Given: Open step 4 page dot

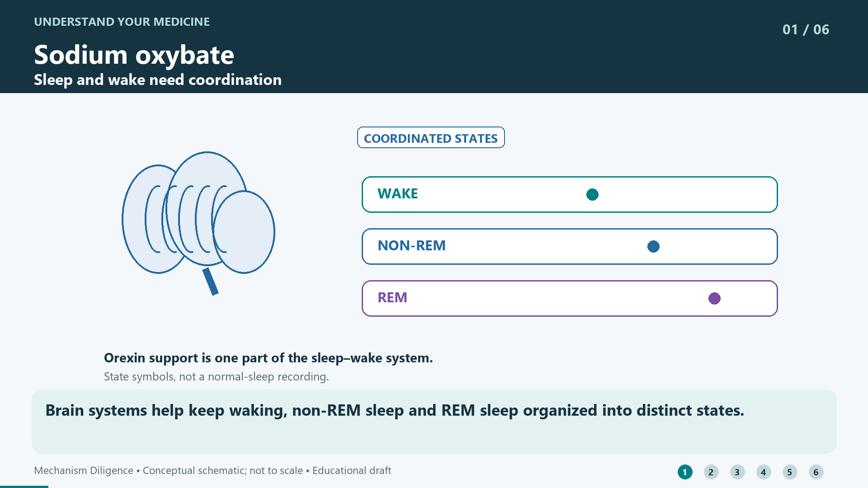Looking at the screenshot, I should coord(764,472).
